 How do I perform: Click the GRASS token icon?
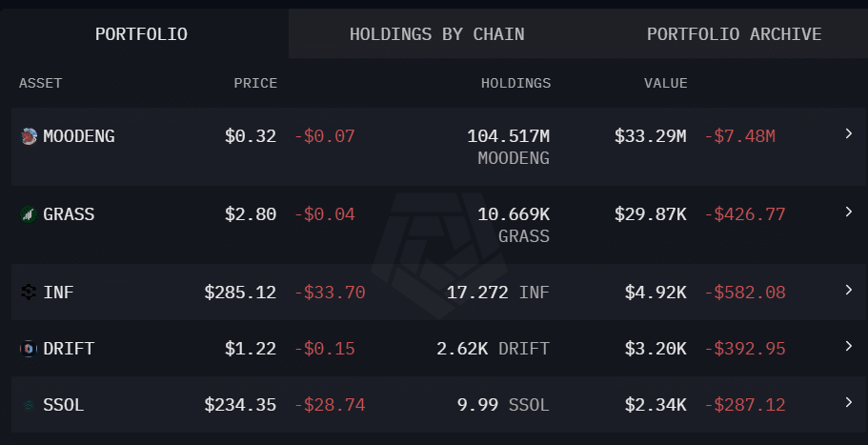[29, 214]
